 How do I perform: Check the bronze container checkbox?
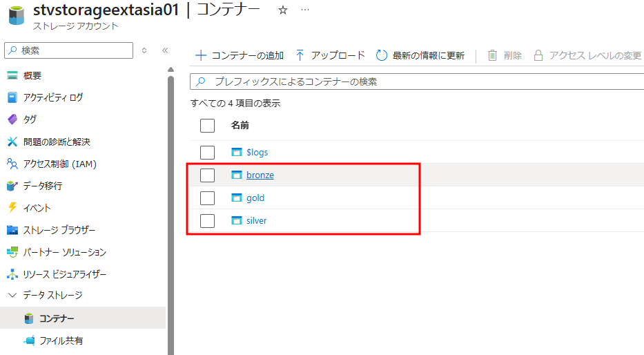point(207,175)
